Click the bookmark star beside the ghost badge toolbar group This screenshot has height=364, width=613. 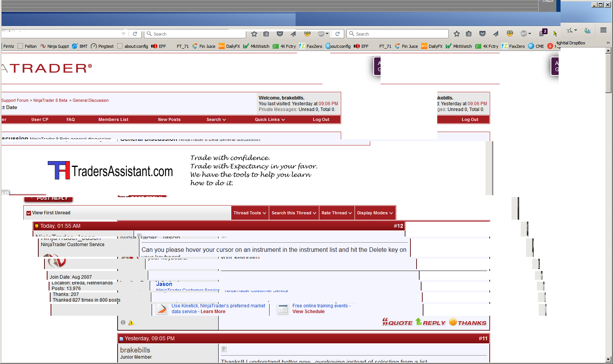[x=457, y=34]
